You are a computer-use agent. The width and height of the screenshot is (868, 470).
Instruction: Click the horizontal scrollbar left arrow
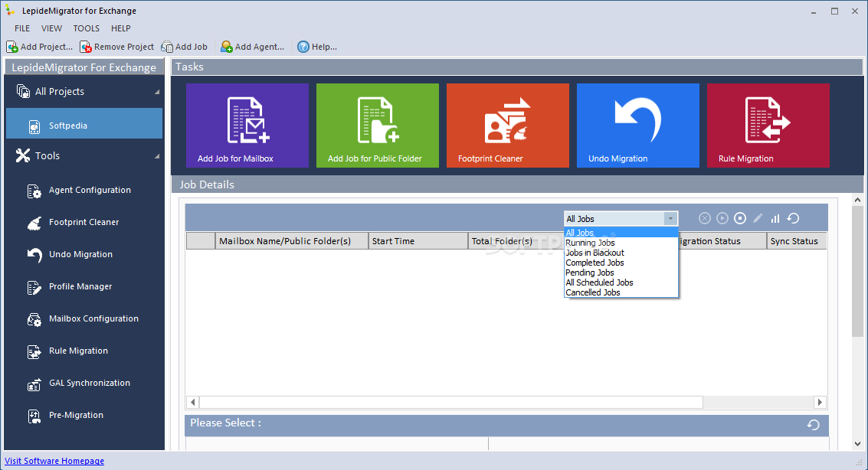click(x=192, y=402)
